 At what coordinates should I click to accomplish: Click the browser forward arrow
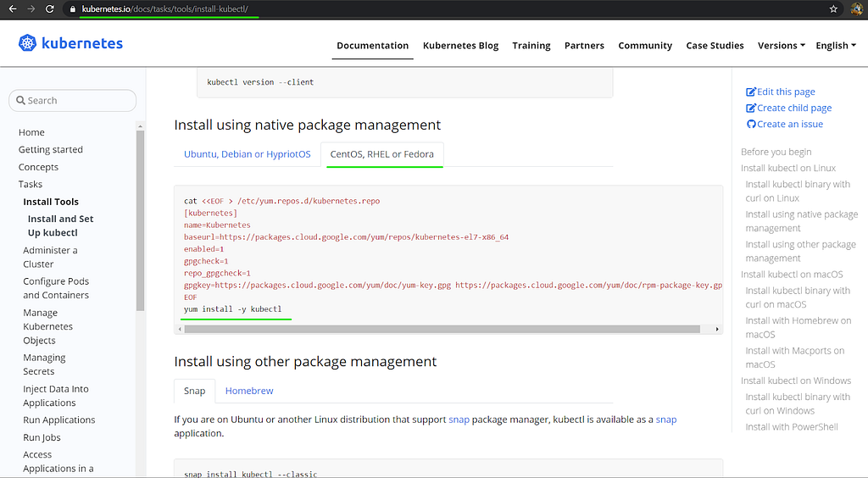click(x=31, y=8)
